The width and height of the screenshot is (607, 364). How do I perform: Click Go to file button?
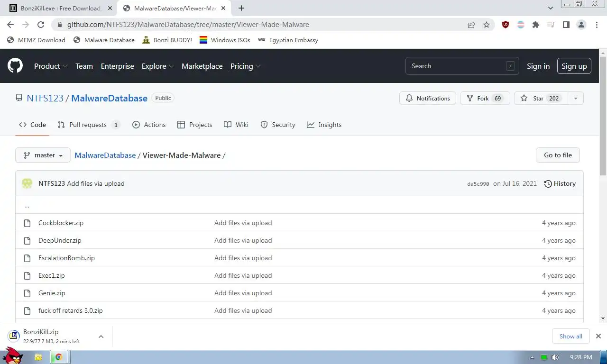(558, 155)
